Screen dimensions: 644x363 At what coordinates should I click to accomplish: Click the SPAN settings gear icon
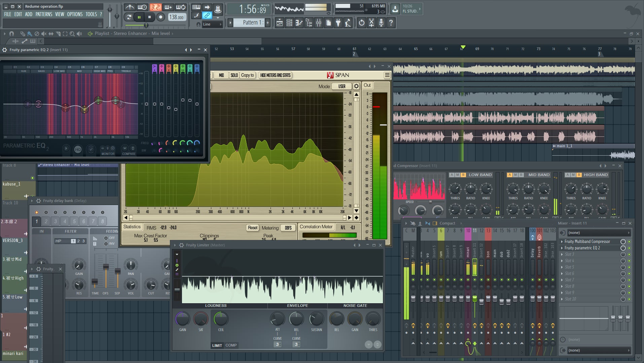[x=356, y=86]
